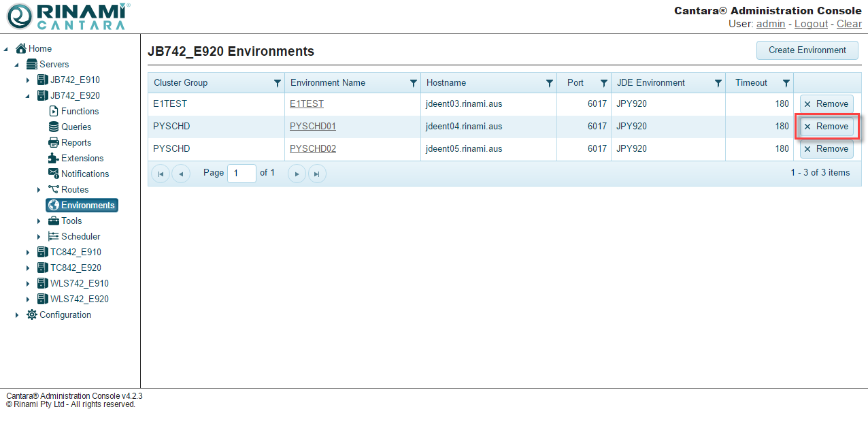Click the page number input field
868x422 pixels.
pyautogui.click(x=241, y=174)
